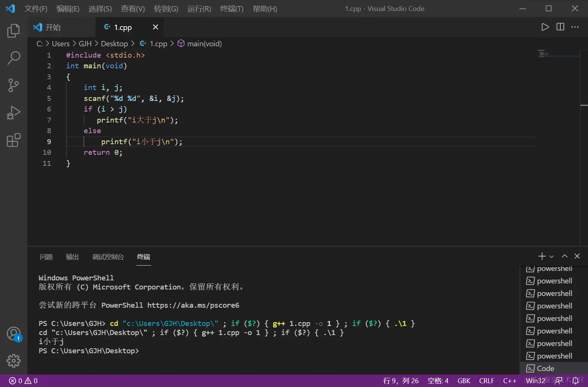The width and height of the screenshot is (588, 387).
Task: Expand the main(void) breadcrumb symbol
Action: 200,44
